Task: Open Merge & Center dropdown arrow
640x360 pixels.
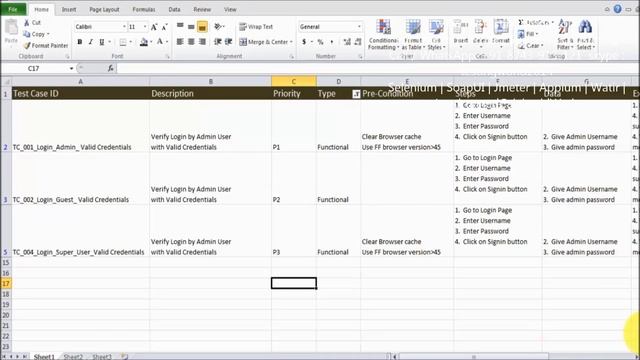Action: point(291,42)
